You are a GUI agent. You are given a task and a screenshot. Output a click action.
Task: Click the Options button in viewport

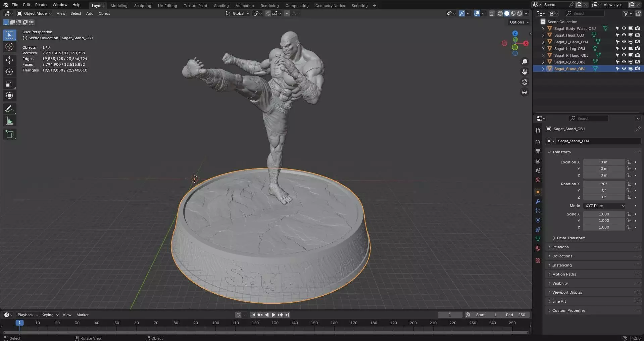point(519,22)
